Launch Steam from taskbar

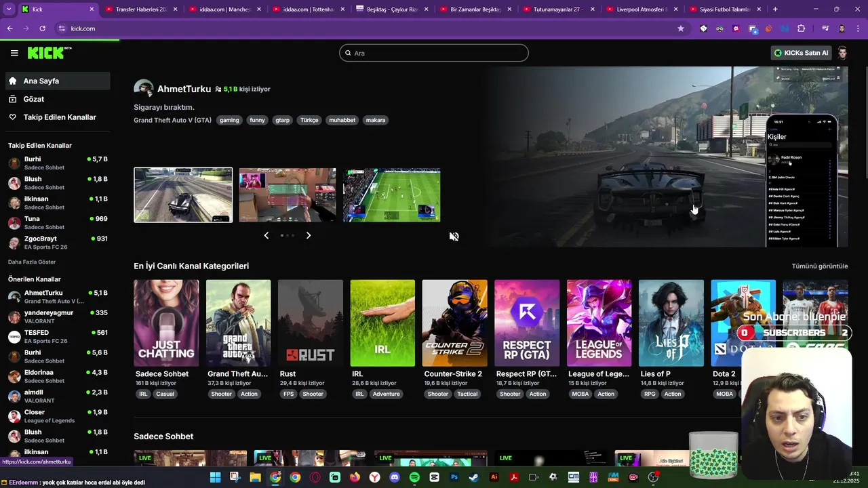coord(473,477)
